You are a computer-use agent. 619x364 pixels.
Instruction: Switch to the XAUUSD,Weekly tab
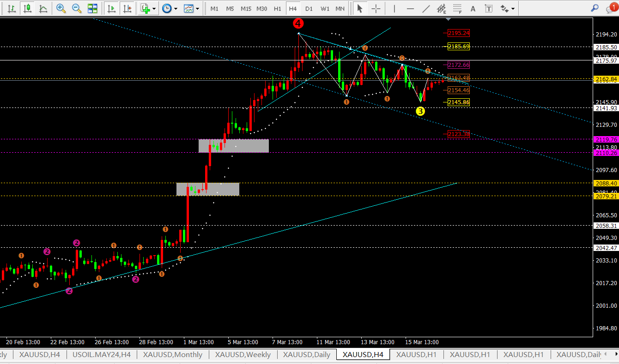click(x=243, y=354)
